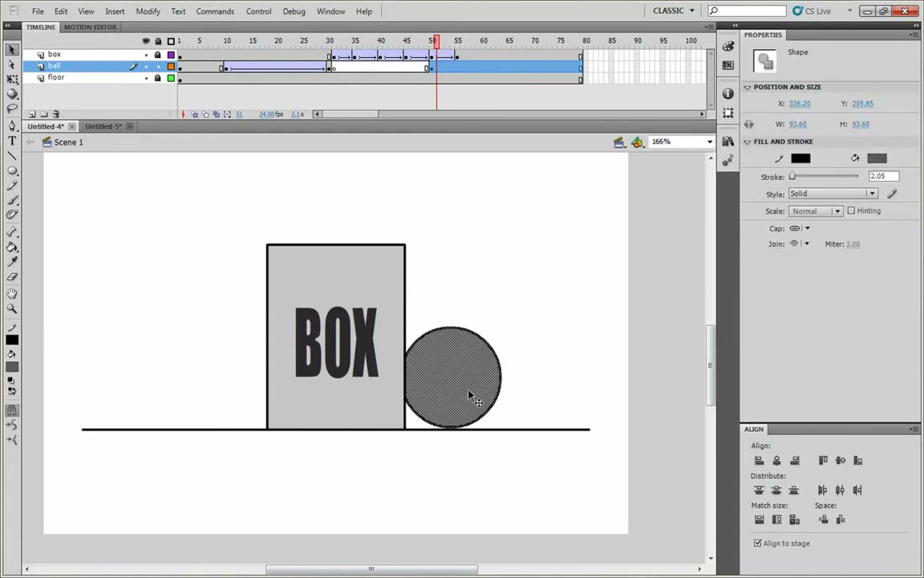Open the Modify menu
This screenshot has width=924, height=578.
point(148,11)
